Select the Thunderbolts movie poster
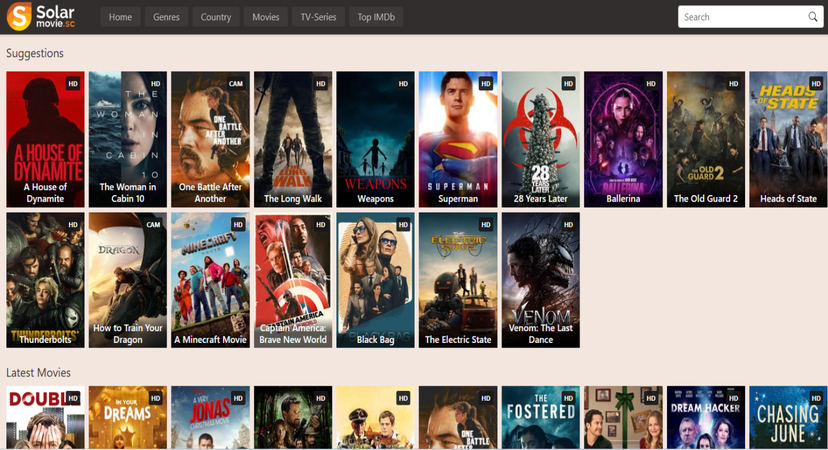 click(45, 280)
